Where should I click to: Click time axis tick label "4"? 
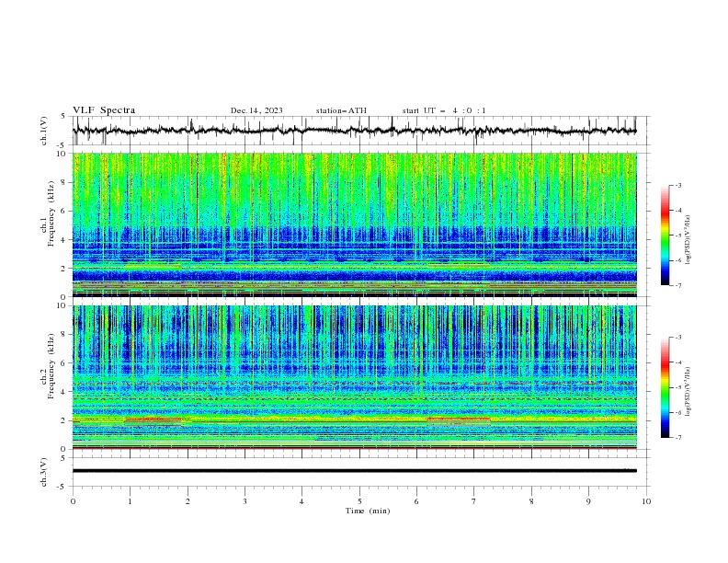(x=302, y=501)
